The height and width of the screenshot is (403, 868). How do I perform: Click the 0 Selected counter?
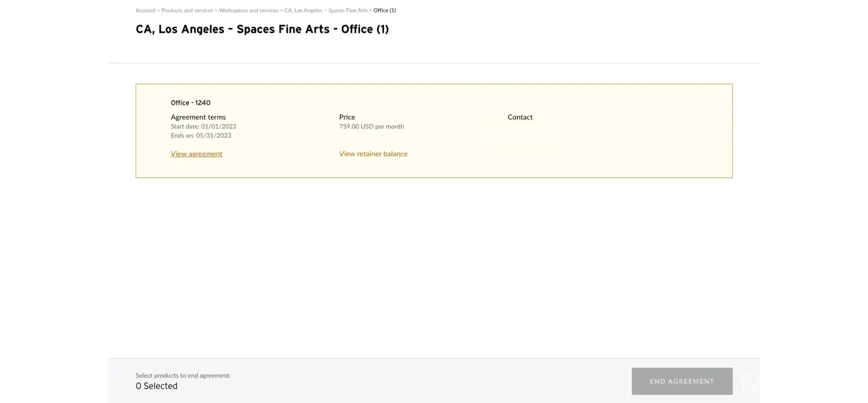click(x=157, y=386)
